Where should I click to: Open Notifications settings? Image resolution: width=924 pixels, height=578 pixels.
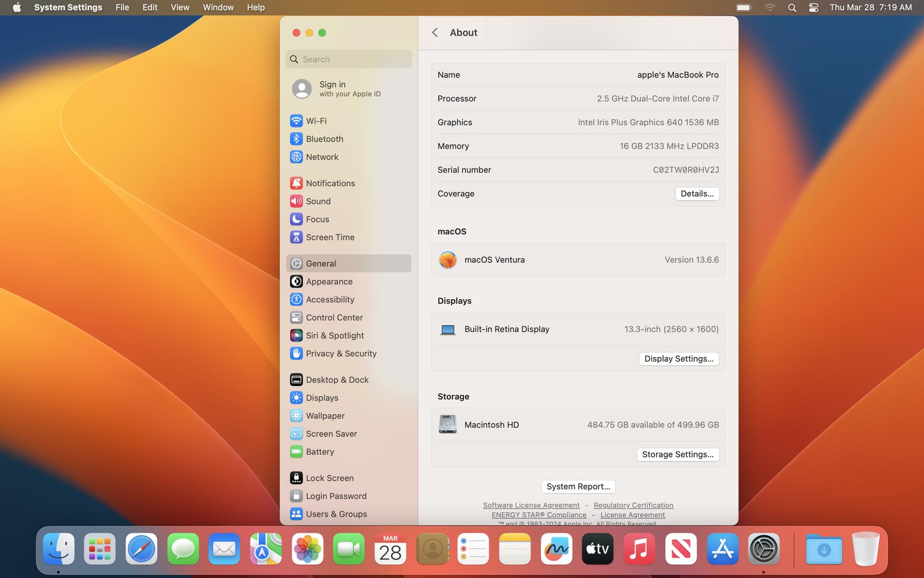click(349, 183)
